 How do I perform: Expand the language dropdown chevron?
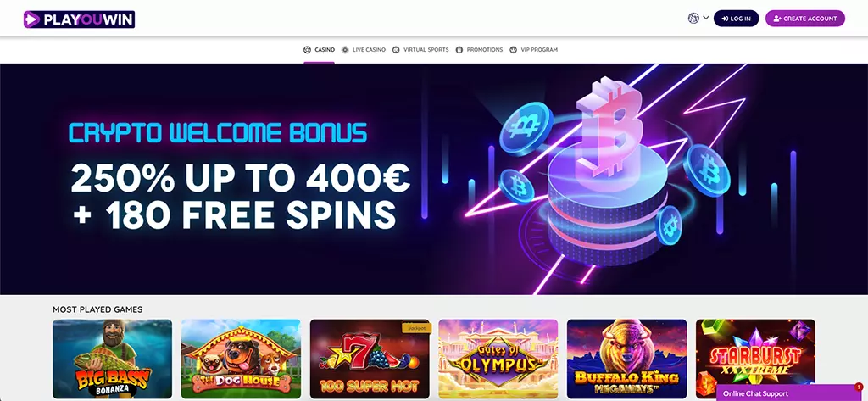tap(706, 19)
